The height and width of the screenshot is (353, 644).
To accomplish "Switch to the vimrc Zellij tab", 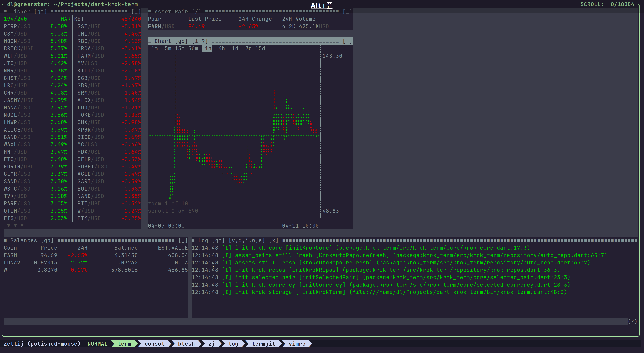I will (297, 344).
